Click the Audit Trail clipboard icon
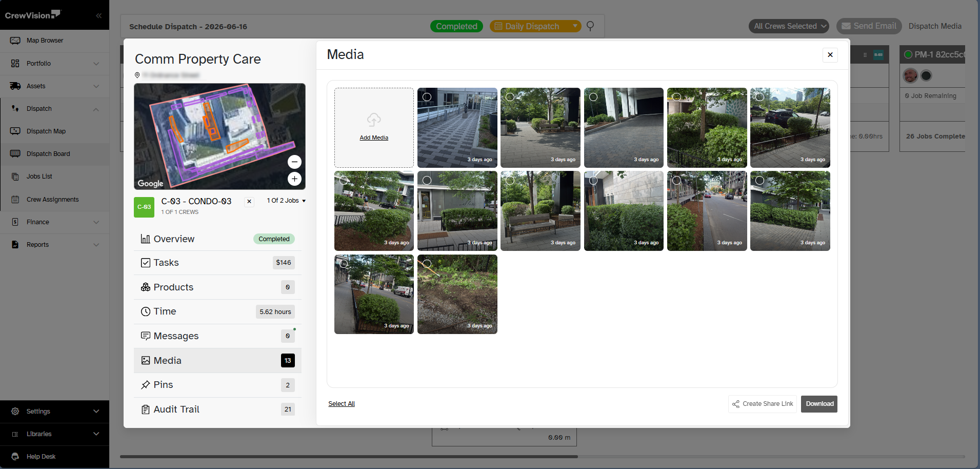 [x=146, y=409]
